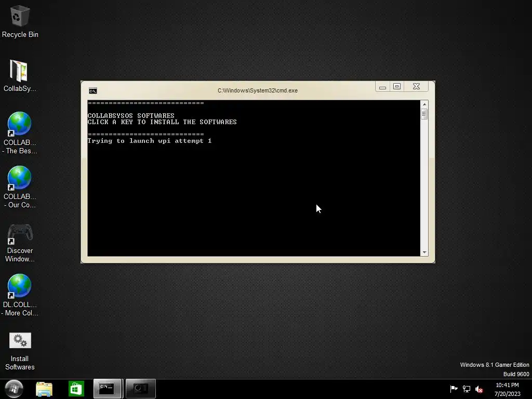
Task: Launch the Windows Store taskbar icon
Action: coord(76,389)
